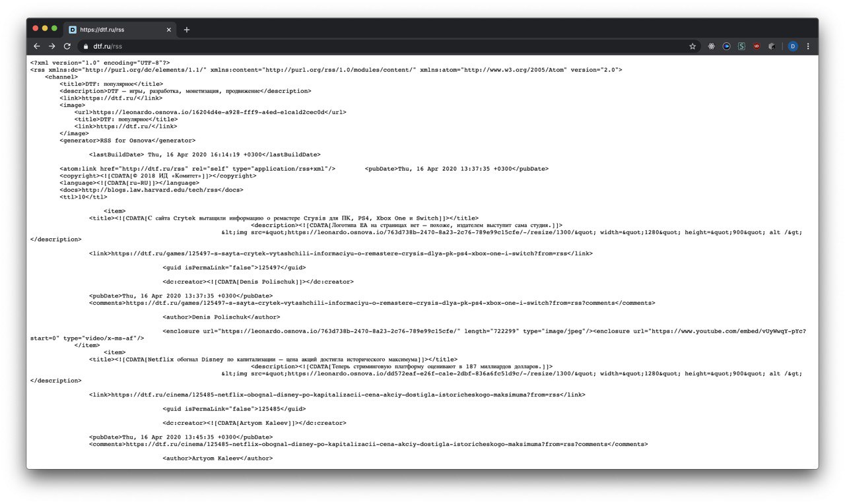
Task: Open the React Developer Tools extension
Action: [712, 46]
